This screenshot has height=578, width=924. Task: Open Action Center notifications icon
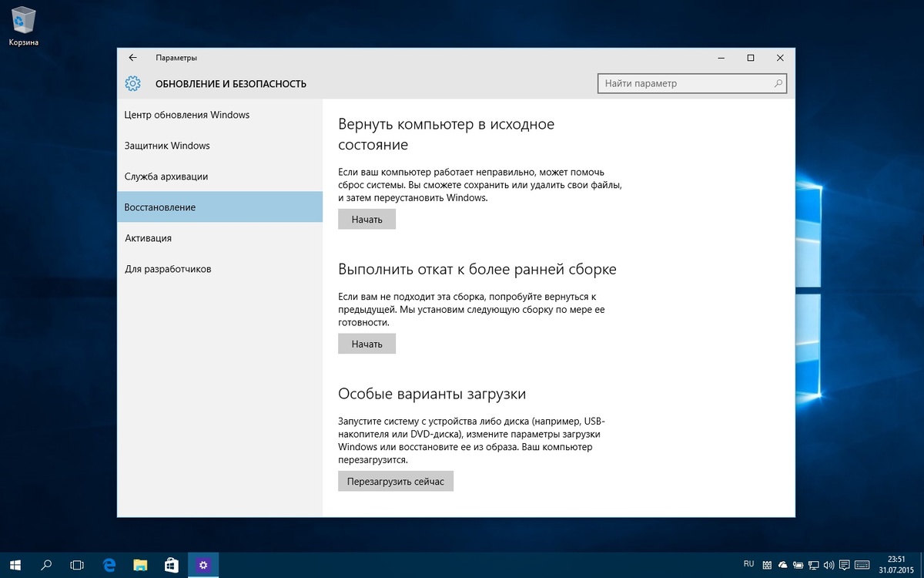tap(845, 565)
